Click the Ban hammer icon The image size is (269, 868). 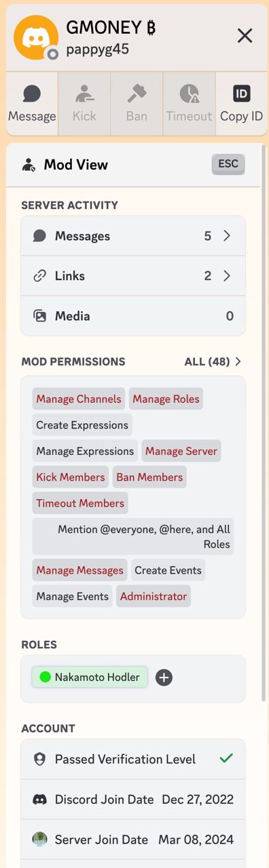(137, 94)
